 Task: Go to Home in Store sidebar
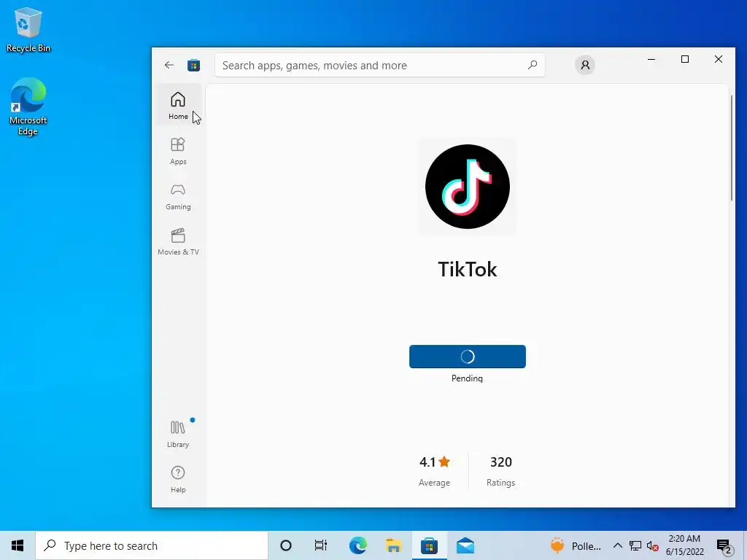pos(178,105)
